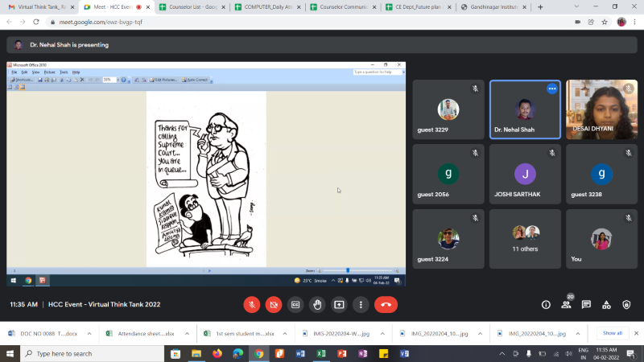The image size is (644, 362).
Task: Turn on the camera in Meet
Action: pos(274,305)
